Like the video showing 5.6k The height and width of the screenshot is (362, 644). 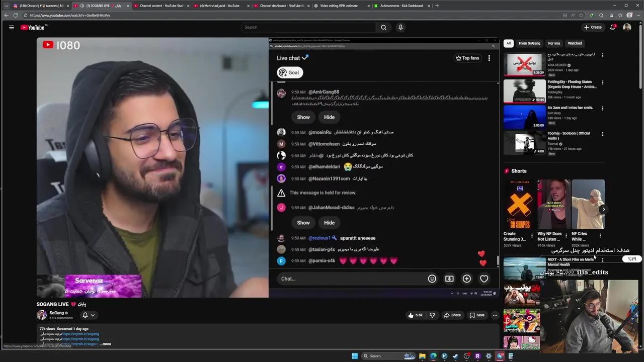pyautogui.click(x=416, y=315)
